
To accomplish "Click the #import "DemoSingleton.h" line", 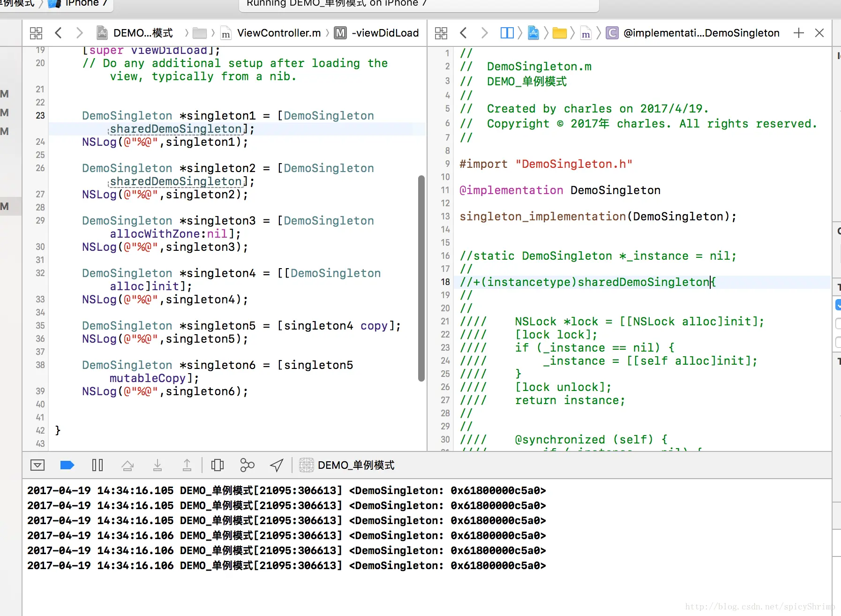I will 546,164.
